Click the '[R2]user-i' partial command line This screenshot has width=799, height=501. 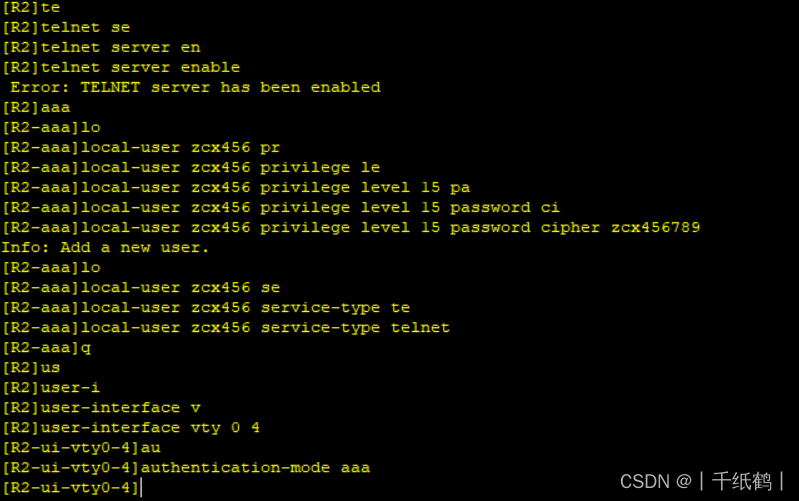click(51, 388)
